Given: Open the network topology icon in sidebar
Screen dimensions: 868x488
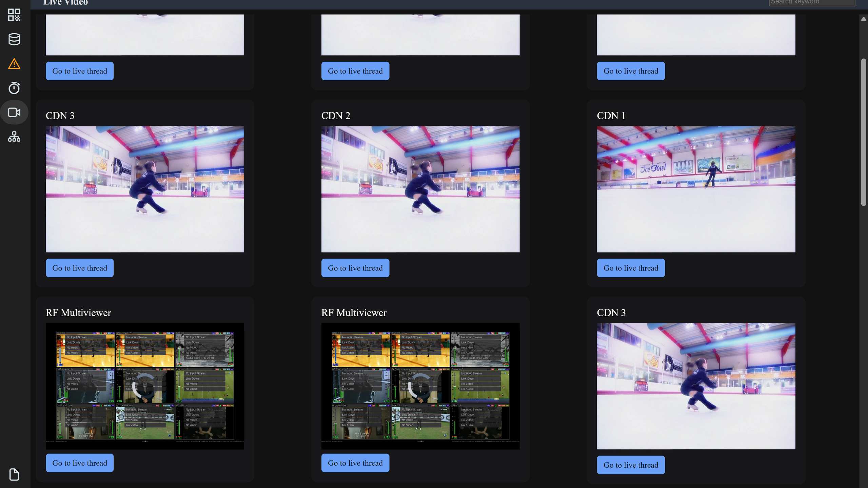Looking at the screenshot, I should coord(14,137).
